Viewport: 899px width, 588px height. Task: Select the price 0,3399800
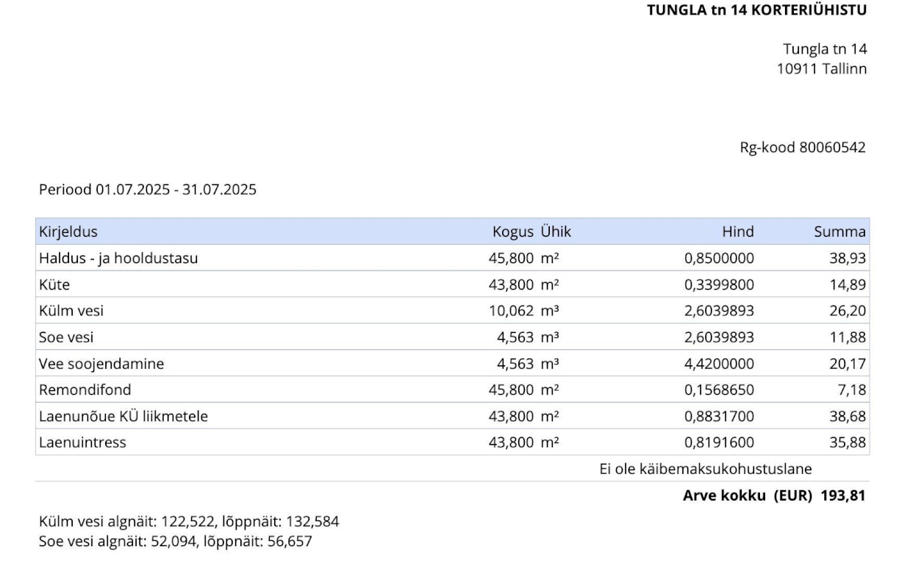pos(719,285)
